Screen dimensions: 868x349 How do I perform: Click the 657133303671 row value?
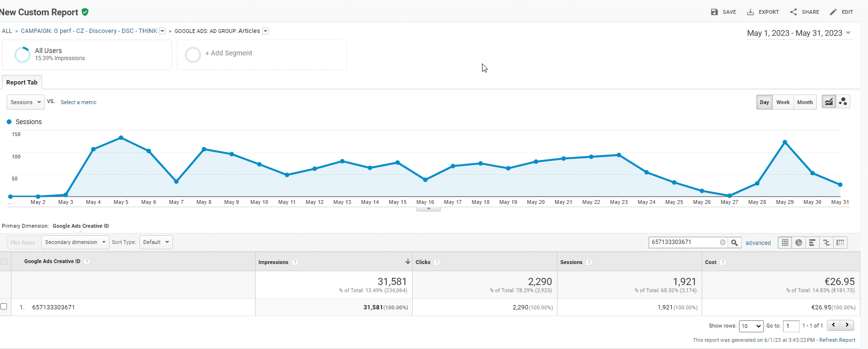pyautogui.click(x=54, y=307)
